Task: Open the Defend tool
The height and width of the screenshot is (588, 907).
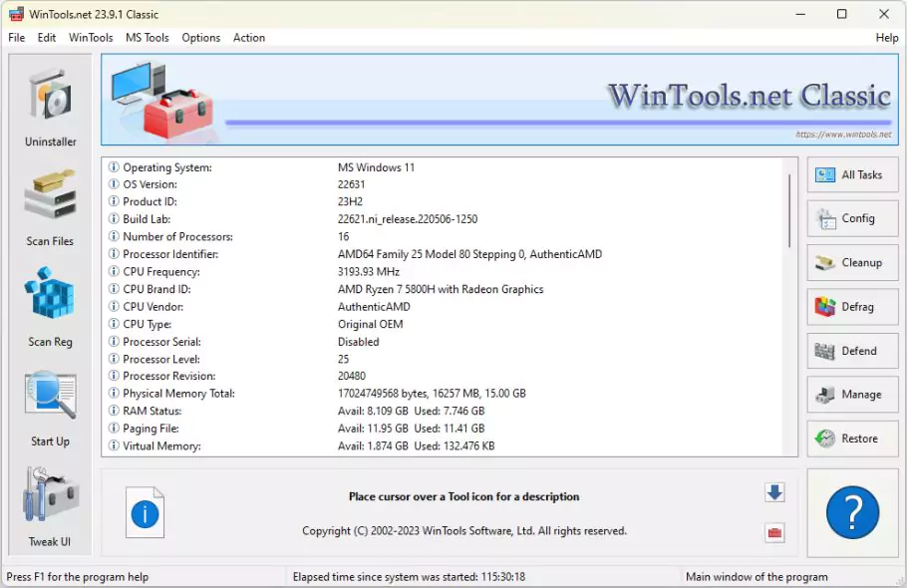Action: tap(852, 351)
